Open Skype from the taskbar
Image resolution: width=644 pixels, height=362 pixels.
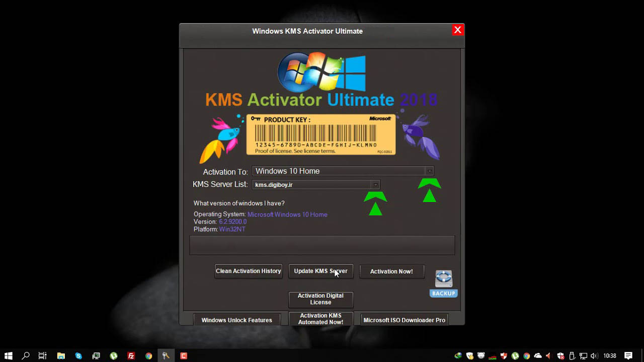(78, 355)
